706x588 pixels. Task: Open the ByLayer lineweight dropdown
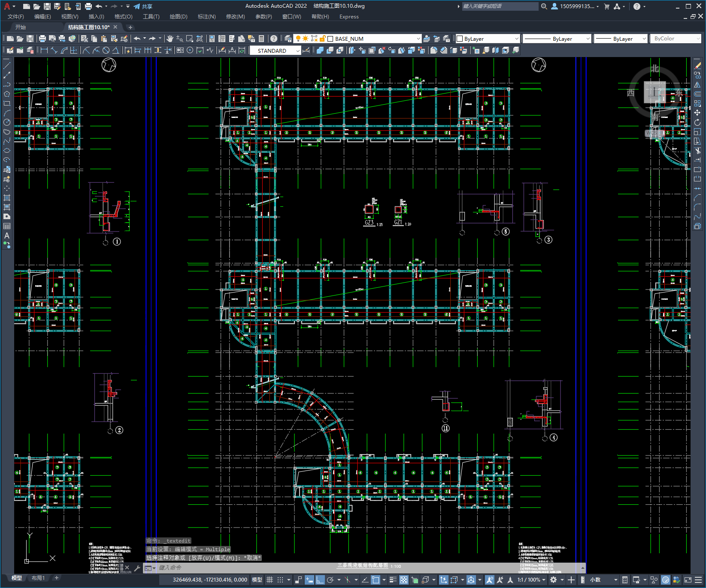tap(621, 39)
